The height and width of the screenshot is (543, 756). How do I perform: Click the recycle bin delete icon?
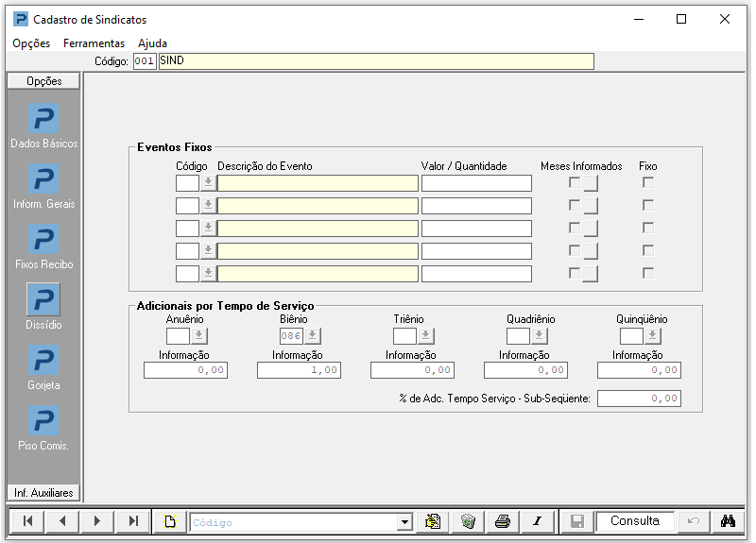pos(468,521)
